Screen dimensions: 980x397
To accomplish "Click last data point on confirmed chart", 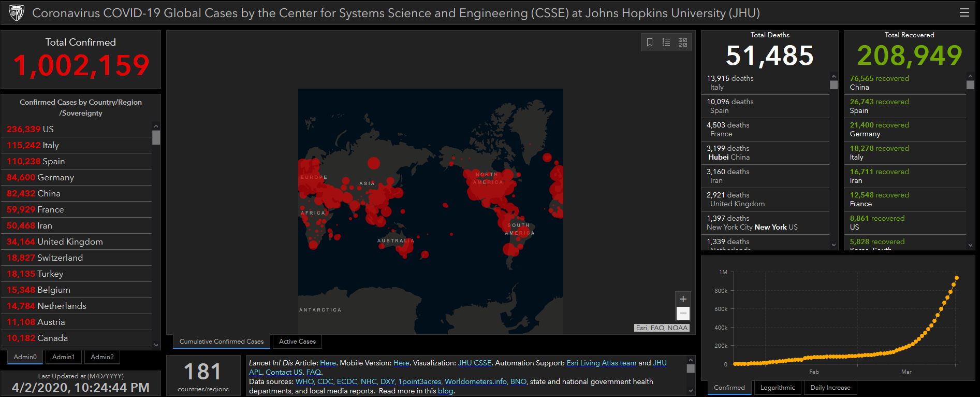I will (956, 278).
